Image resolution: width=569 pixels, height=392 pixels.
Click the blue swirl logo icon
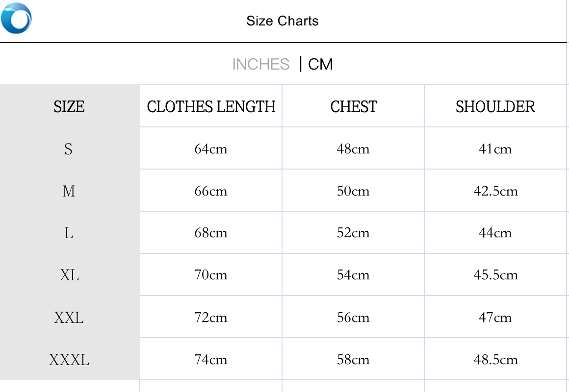(x=16, y=18)
